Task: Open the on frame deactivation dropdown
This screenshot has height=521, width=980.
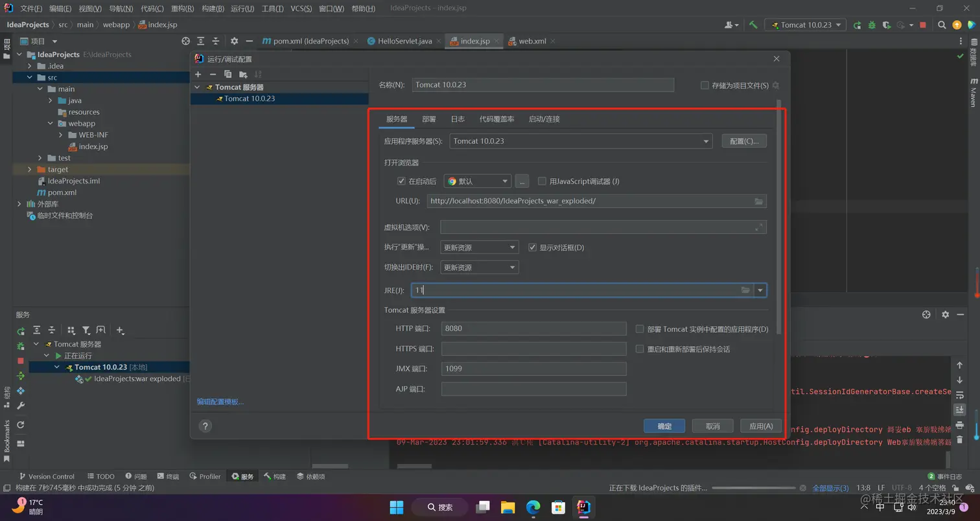Action: coord(480,268)
